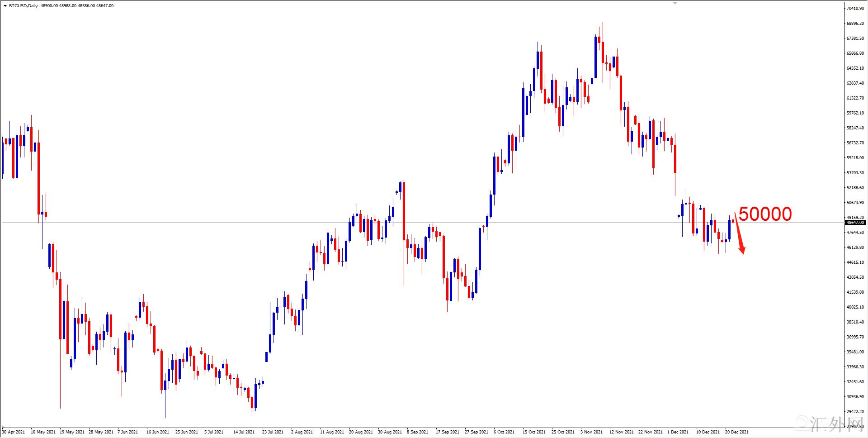This screenshot has height=438, width=868.
Task: Click the high price value 48988.00
Action: pyautogui.click(x=67, y=6)
